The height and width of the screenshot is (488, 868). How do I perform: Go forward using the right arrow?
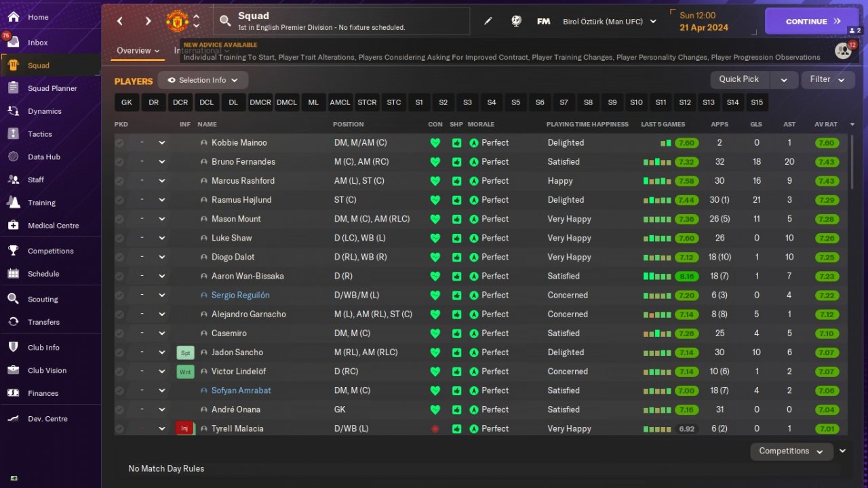click(x=149, y=21)
